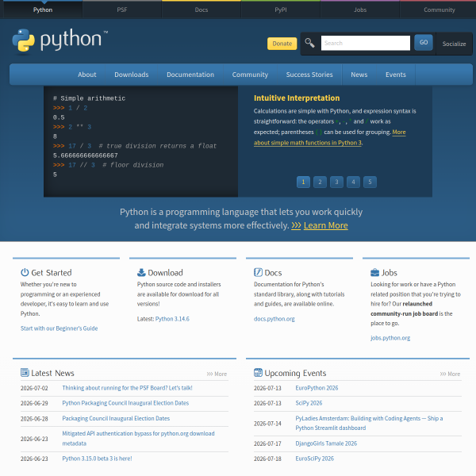Open the EuroPython 2026 event

(x=317, y=388)
